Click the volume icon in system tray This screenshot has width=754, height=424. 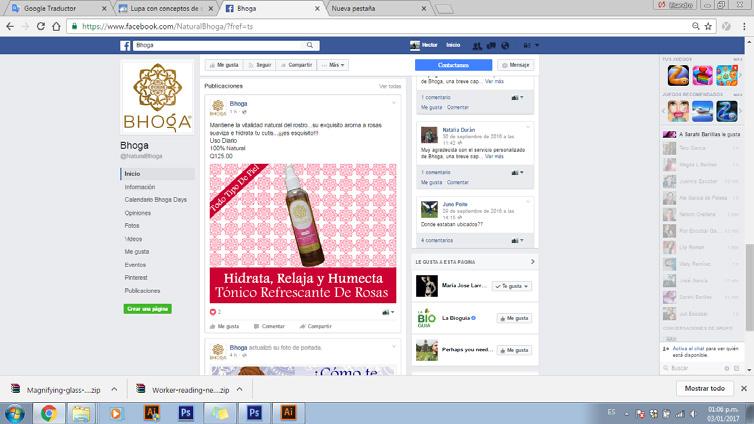point(693,413)
